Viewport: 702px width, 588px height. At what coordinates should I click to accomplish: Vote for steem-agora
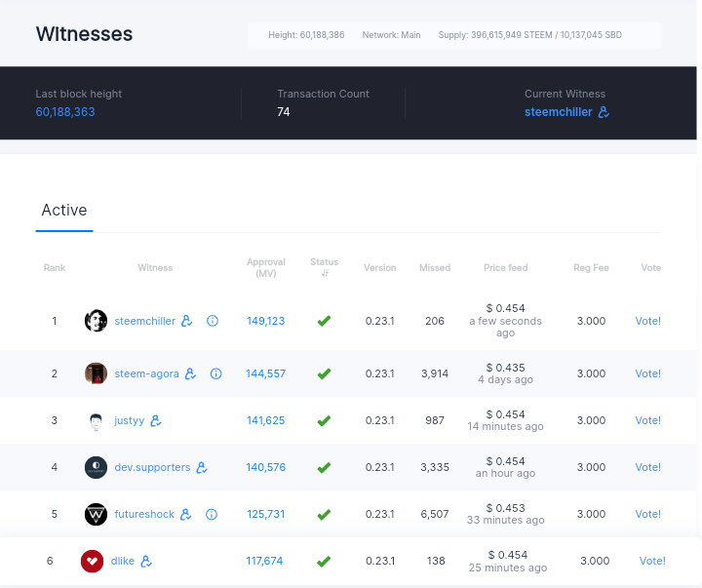[x=647, y=373]
